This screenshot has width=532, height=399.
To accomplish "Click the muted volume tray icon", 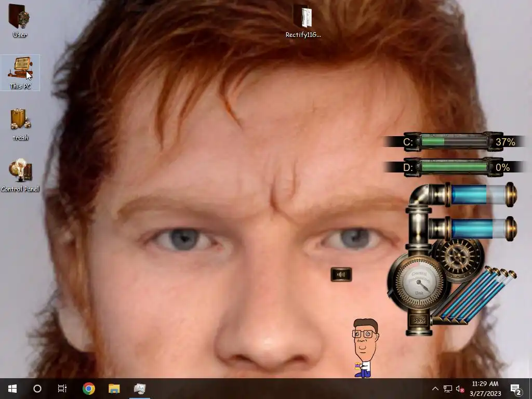I will pyautogui.click(x=460, y=389).
